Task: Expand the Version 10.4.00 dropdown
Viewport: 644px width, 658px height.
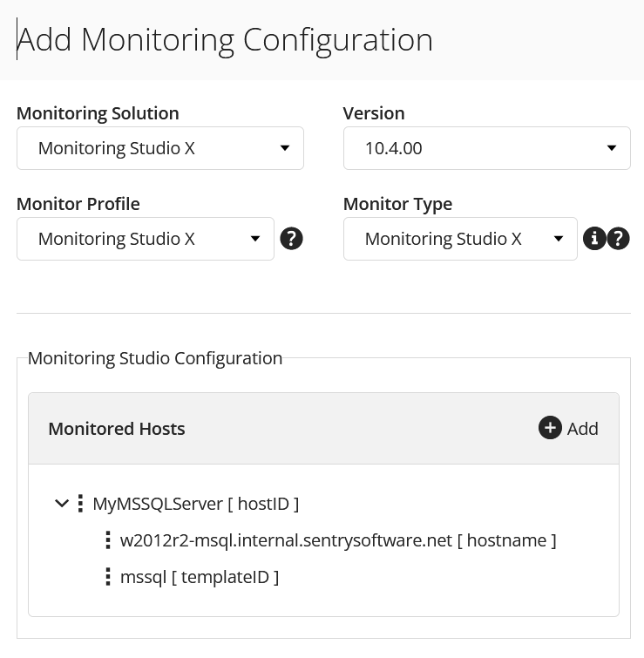Action: point(486,148)
